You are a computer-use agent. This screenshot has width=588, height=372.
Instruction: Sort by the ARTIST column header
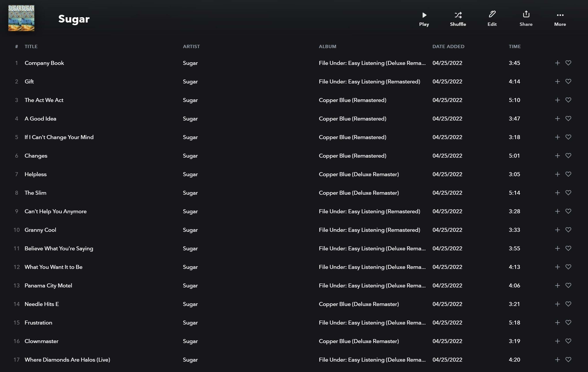(191, 46)
